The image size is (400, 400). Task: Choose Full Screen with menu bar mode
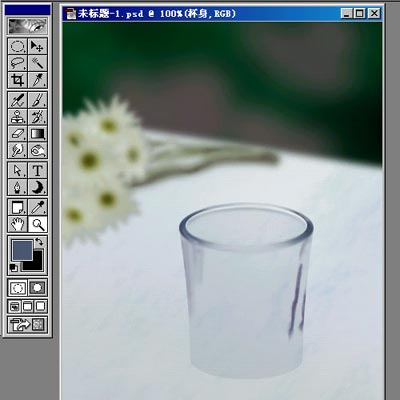[27, 306]
